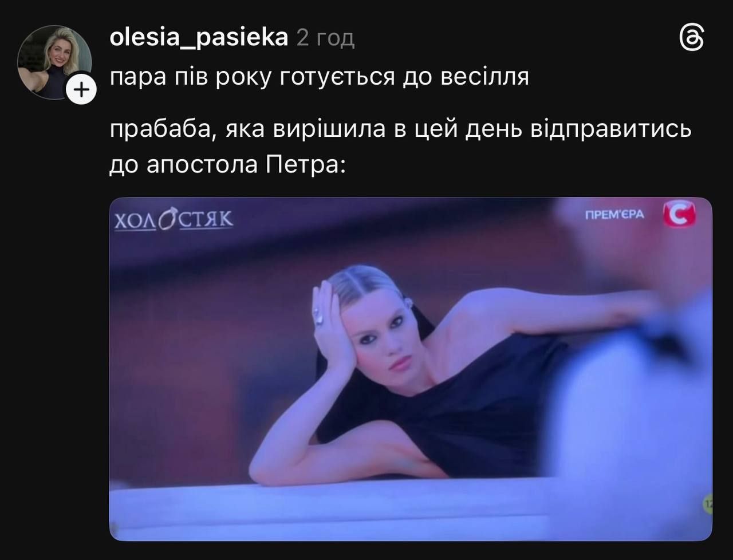Open olesia_pasieka's profile picture
This screenshot has height=560, width=733.
(54, 62)
